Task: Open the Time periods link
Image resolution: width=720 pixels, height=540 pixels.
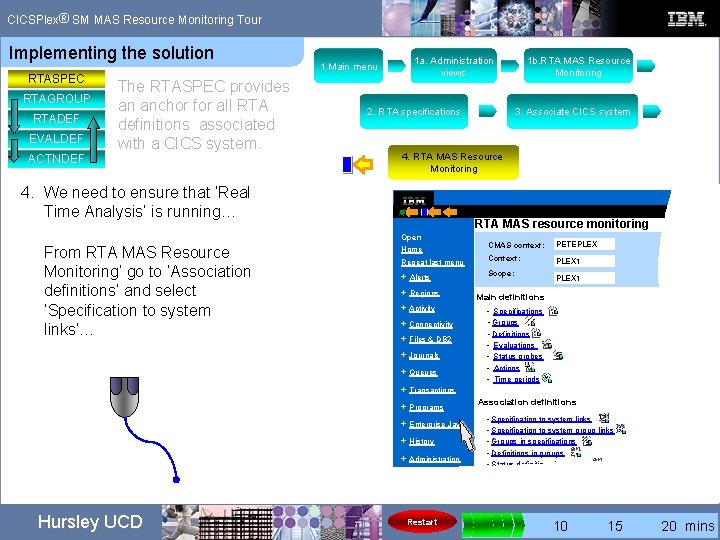Action: [517, 379]
